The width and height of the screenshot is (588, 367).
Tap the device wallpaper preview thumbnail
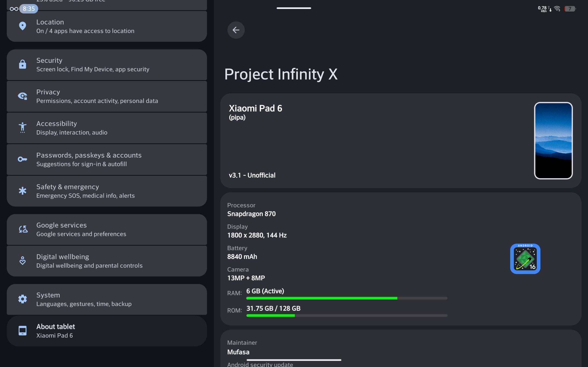[553, 141]
